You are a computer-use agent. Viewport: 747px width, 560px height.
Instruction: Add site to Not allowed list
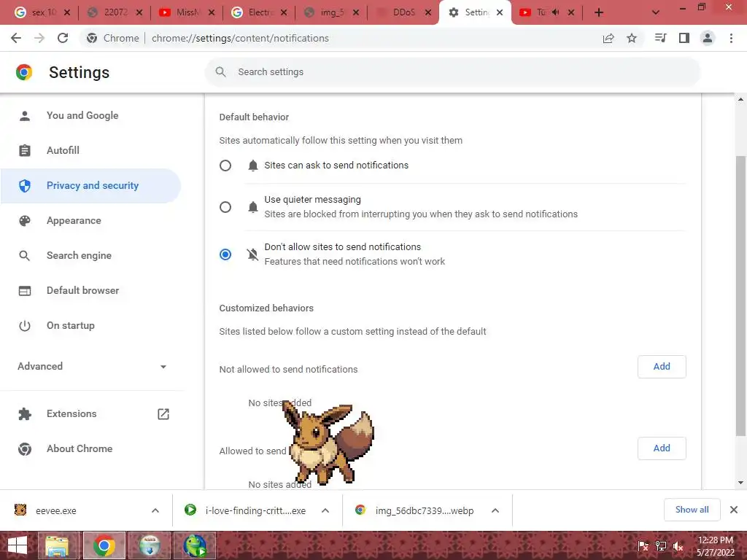coord(662,367)
